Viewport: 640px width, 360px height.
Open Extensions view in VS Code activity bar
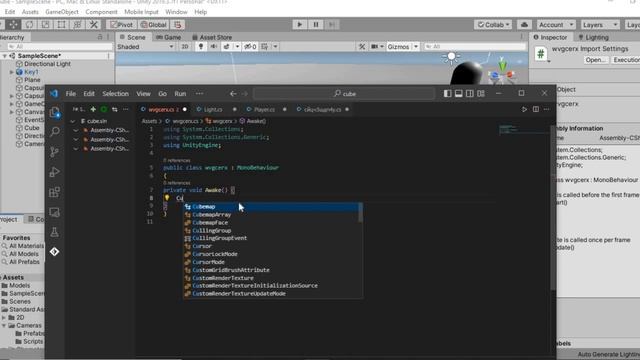pos(55,192)
